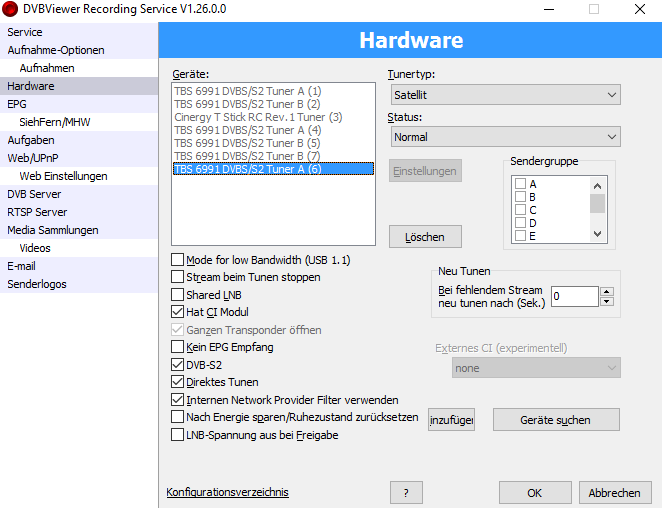Check Sendergruppe A checkbox
The image size is (662, 508).
point(520,184)
